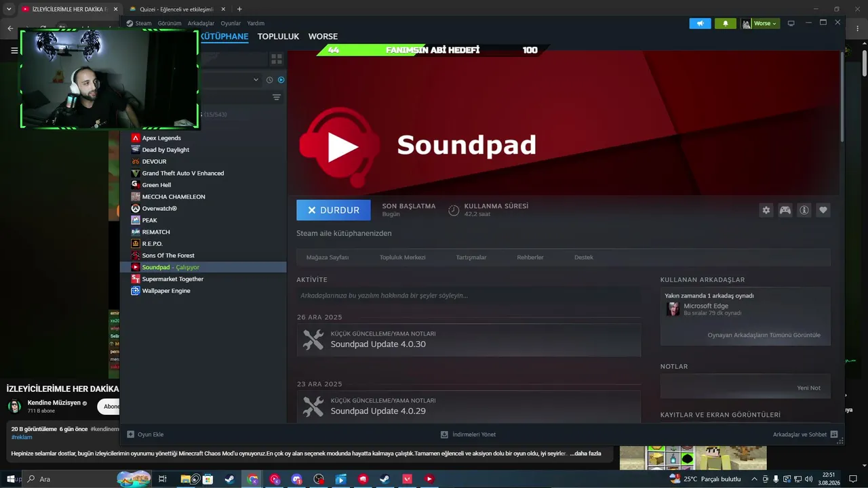Viewport: 868px width, 488px height.
Task: Open Task View on the taskbar
Action: tap(163, 479)
